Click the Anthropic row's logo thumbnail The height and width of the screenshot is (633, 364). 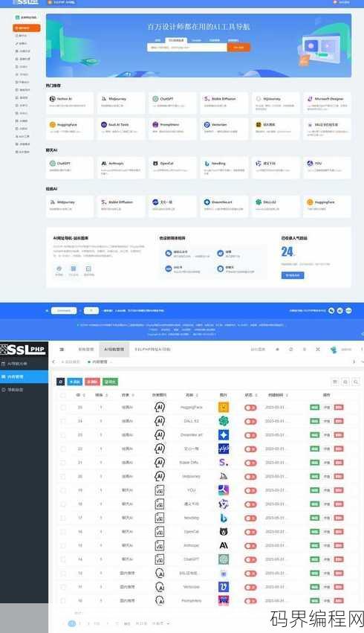pos(224,545)
